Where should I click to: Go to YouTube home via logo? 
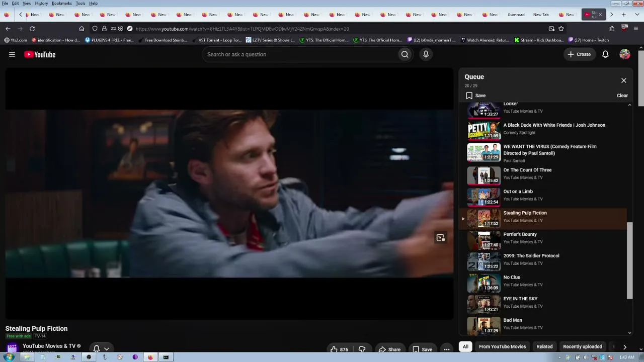(x=40, y=54)
